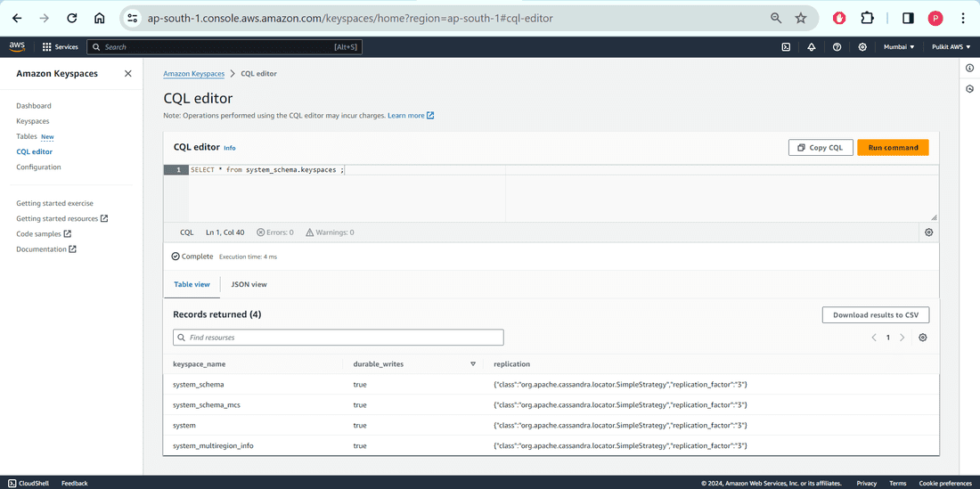Open Terms link in the footer

coord(897,484)
